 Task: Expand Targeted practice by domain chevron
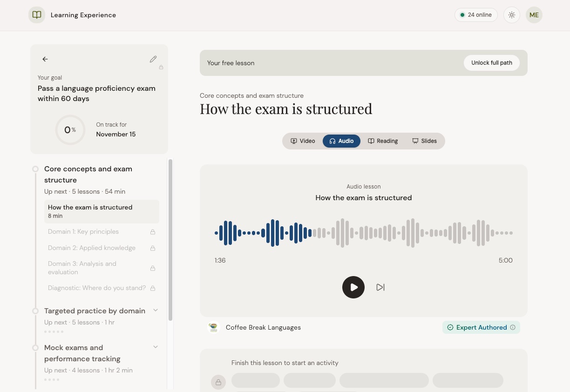click(156, 311)
